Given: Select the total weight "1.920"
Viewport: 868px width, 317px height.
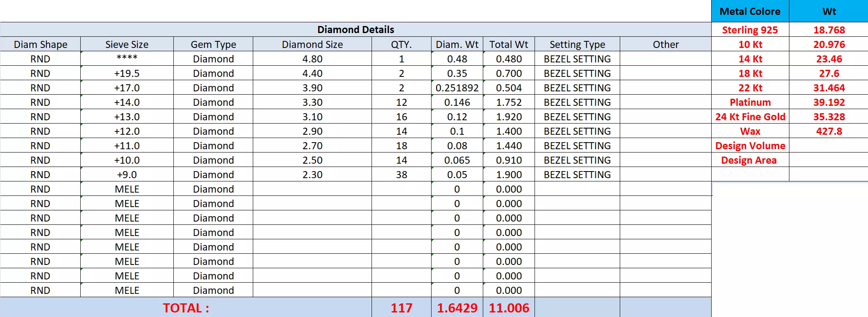Looking at the screenshot, I should [x=509, y=117].
